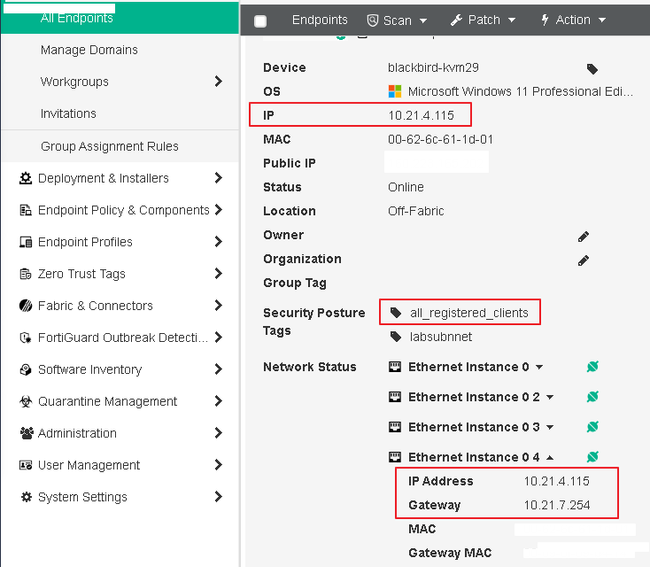Screen dimensions: 650x567
Task: Open the Action dropdown menu
Action: click(x=572, y=20)
